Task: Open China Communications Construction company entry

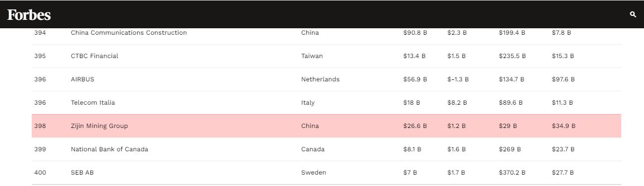Action: pos(129,33)
